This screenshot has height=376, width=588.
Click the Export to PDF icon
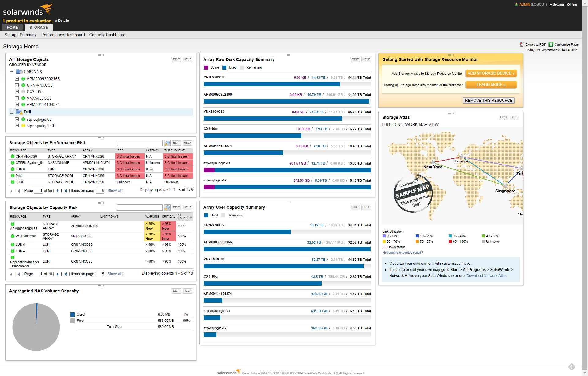click(522, 44)
